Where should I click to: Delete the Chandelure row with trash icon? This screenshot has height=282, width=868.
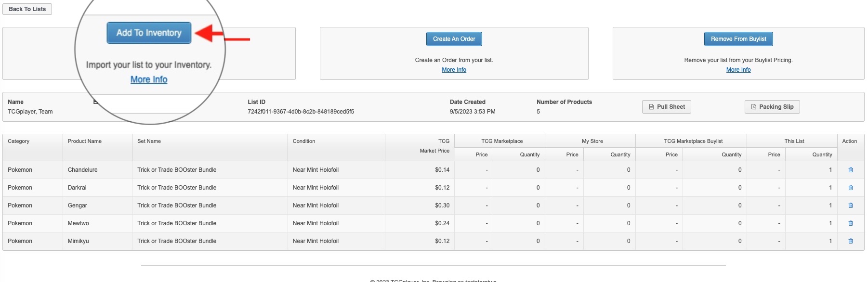pyautogui.click(x=851, y=170)
